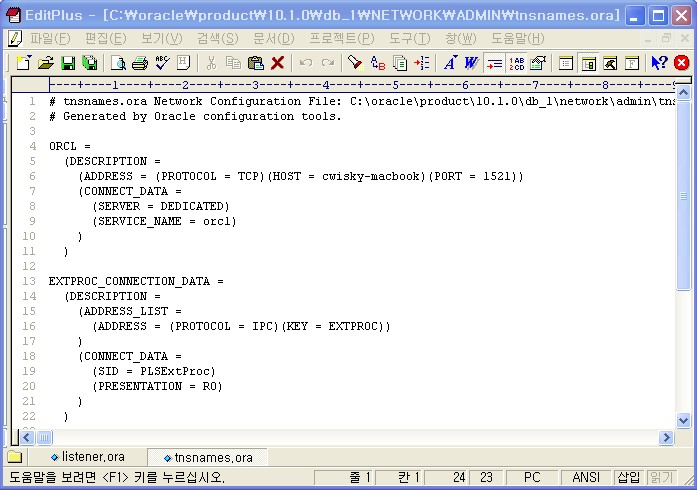
Task: Click the 'SERVICE_NAME = orcl' line
Action: [164, 221]
